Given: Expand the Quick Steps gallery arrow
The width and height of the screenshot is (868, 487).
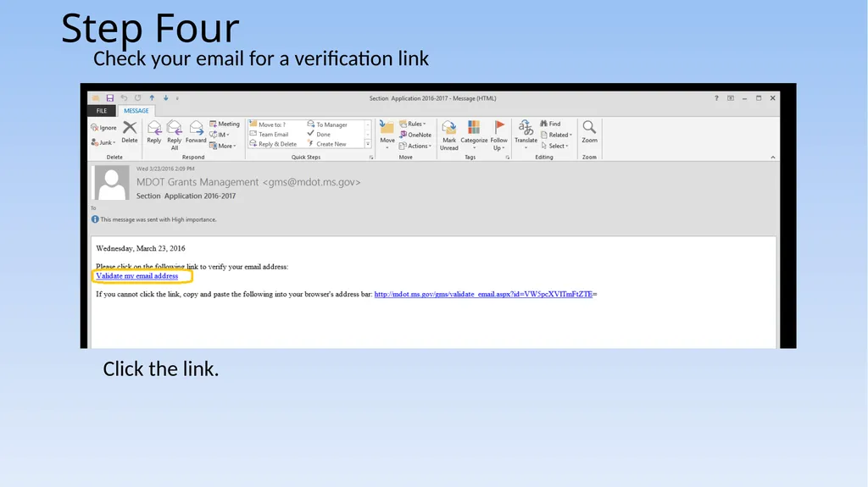Looking at the screenshot, I should [x=368, y=144].
